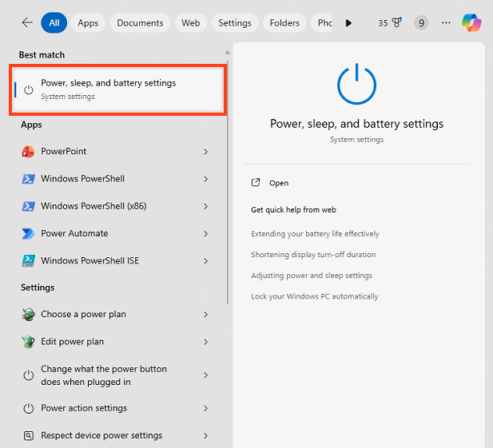The width and height of the screenshot is (493, 448).
Task: Click the Windows PowerShell (x86) icon
Action: tap(28, 206)
